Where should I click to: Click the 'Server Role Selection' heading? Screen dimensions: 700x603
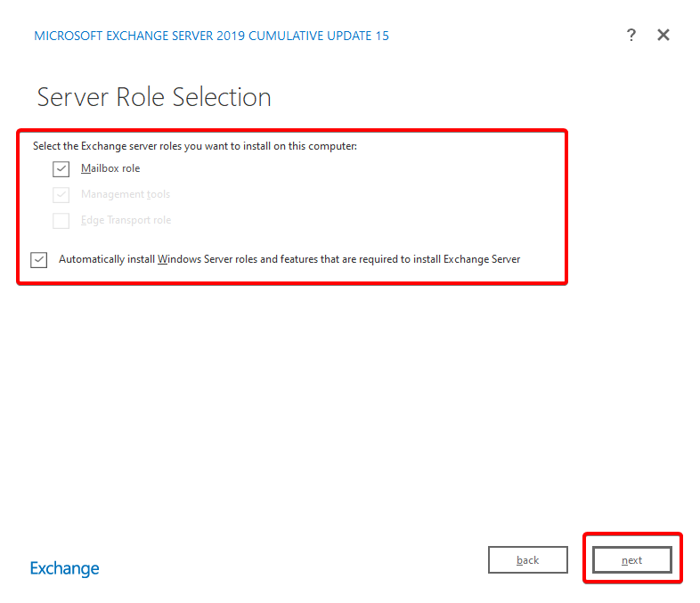154,97
